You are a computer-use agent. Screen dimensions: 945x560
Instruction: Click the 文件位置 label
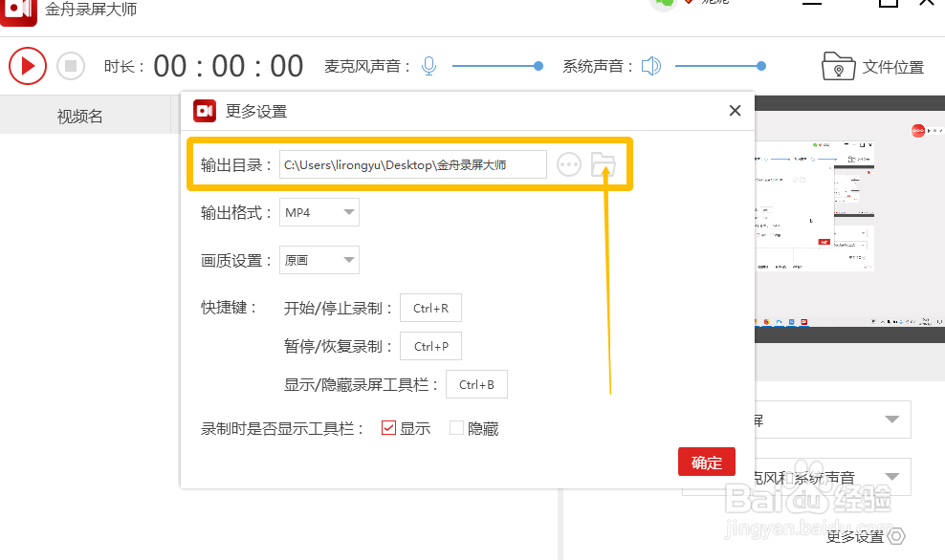(892, 67)
